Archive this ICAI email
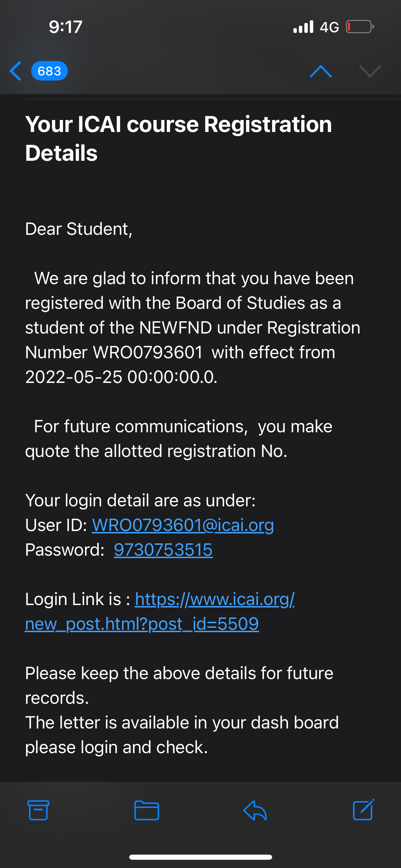 (38, 810)
